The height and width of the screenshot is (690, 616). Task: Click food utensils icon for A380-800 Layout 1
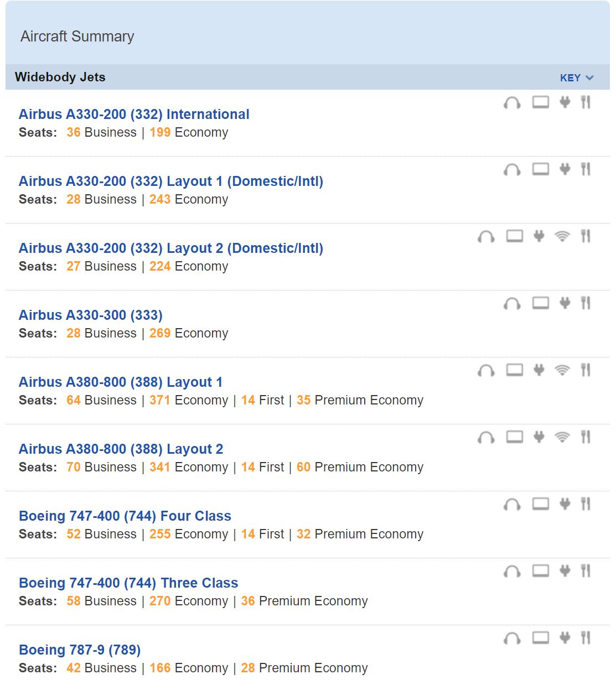coord(586,370)
